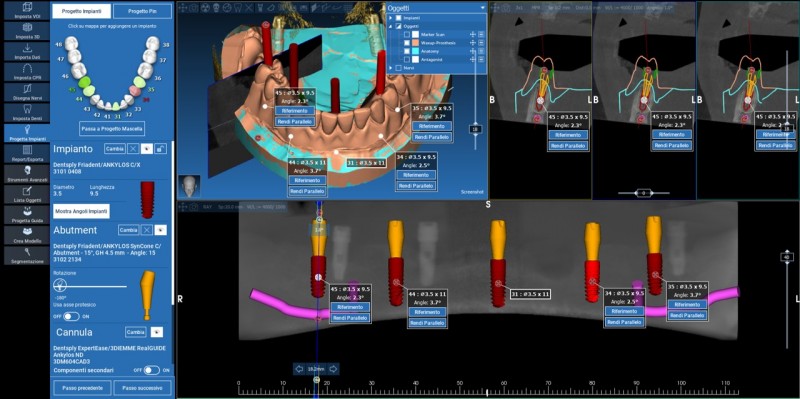Click the Passa a Progetto Mascella button
Viewport: 800px width, 399px height.
coord(112,129)
